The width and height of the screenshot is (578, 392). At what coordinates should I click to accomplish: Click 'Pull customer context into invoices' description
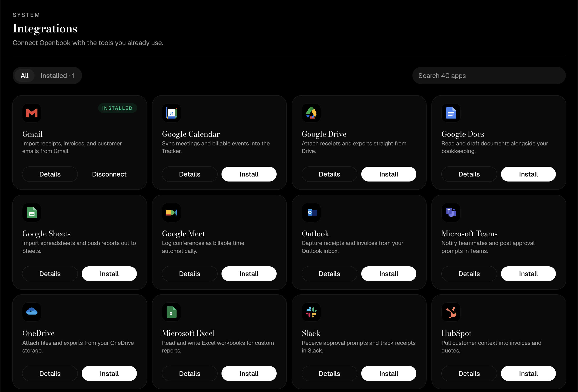click(x=492, y=347)
